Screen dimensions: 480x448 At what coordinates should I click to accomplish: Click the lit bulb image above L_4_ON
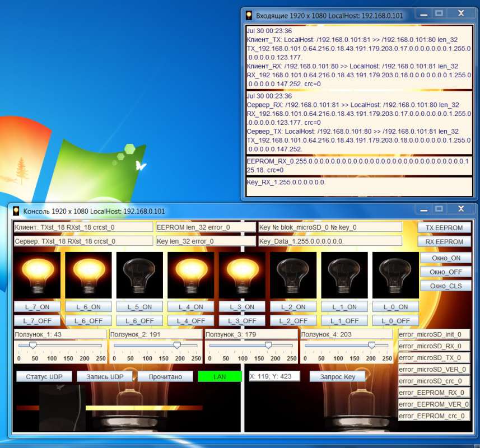190,275
